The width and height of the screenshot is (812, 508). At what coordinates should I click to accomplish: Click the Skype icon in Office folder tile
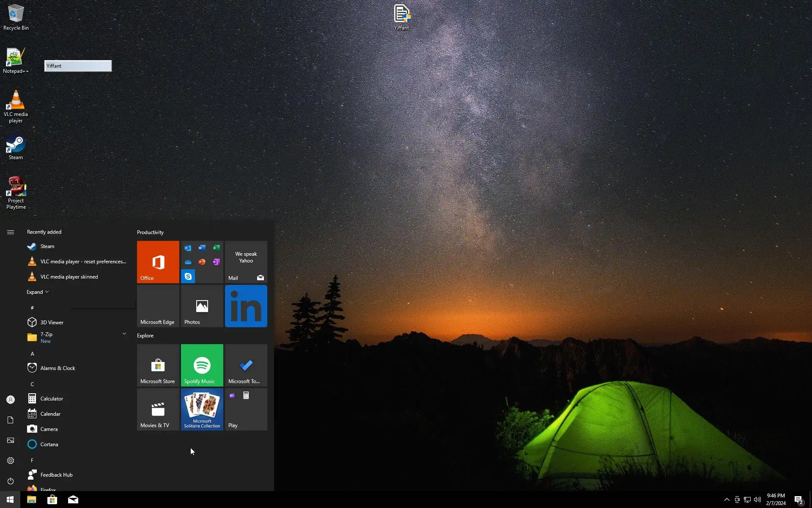188,276
